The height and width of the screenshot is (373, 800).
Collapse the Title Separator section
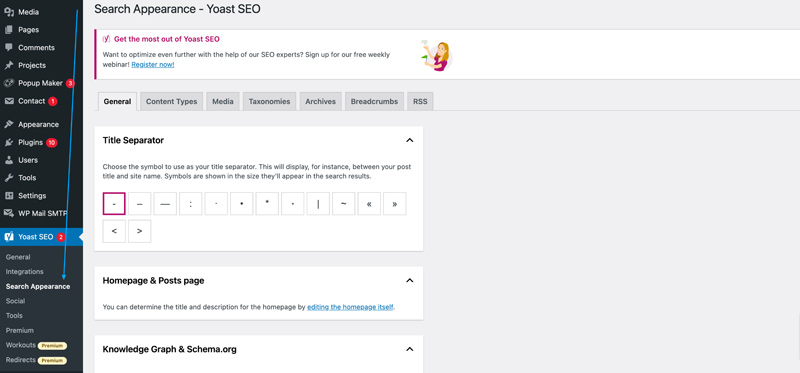[x=409, y=140]
